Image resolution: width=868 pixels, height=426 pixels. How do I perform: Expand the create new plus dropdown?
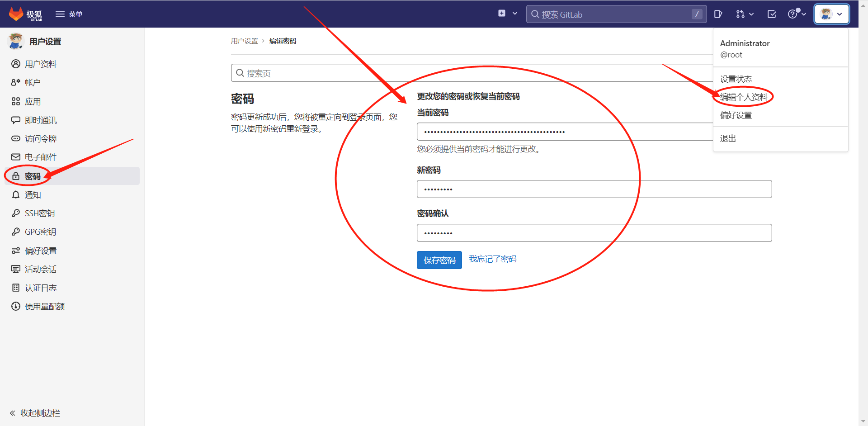point(507,14)
